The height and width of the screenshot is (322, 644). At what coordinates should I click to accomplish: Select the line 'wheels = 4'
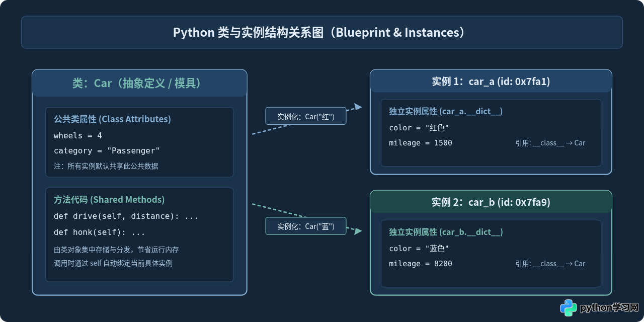[x=78, y=136]
